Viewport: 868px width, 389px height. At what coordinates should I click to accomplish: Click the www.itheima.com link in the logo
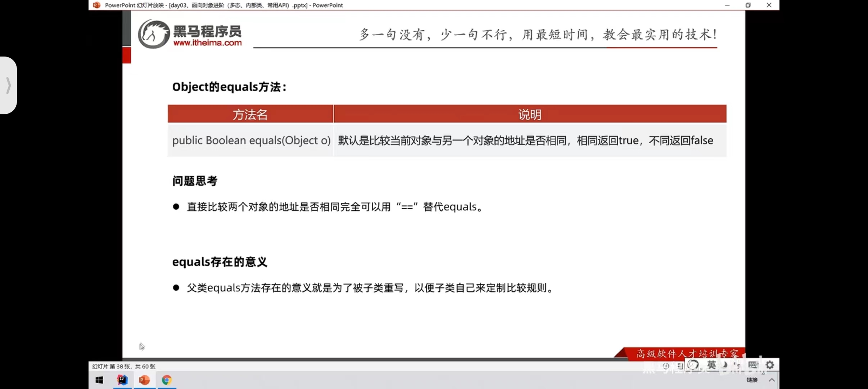pyautogui.click(x=207, y=43)
